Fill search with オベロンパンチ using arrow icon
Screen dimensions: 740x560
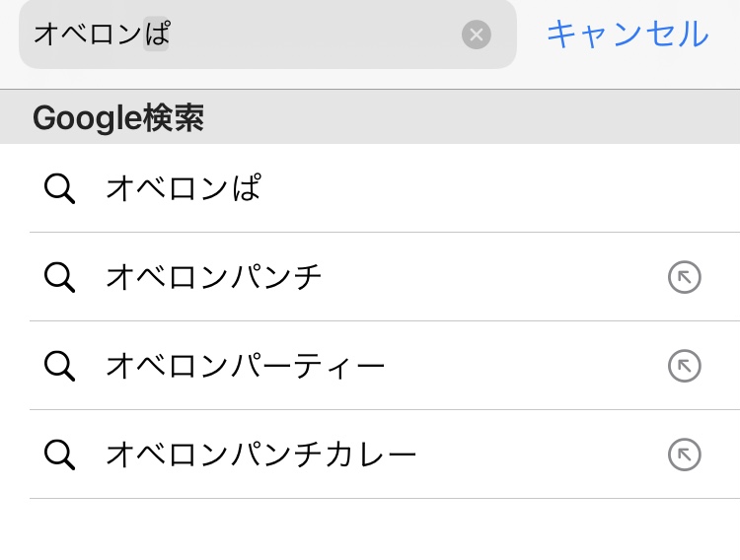point(685,277)
